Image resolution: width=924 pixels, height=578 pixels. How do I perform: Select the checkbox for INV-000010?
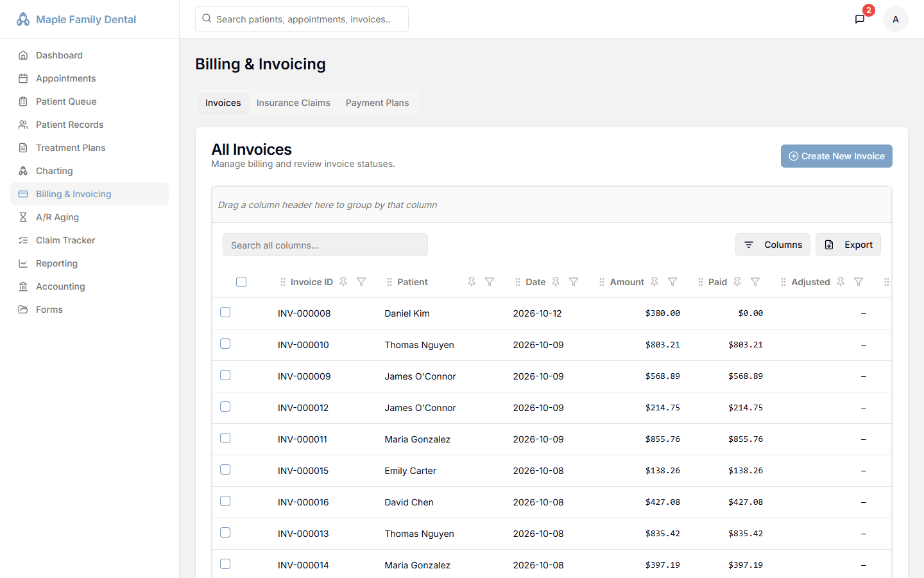(225, 344)
